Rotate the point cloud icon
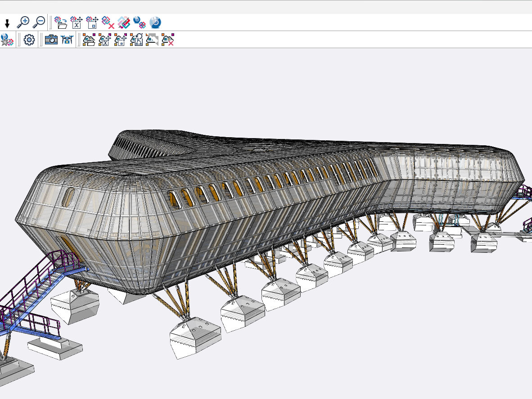532x399 pixels. coord(136,40)
